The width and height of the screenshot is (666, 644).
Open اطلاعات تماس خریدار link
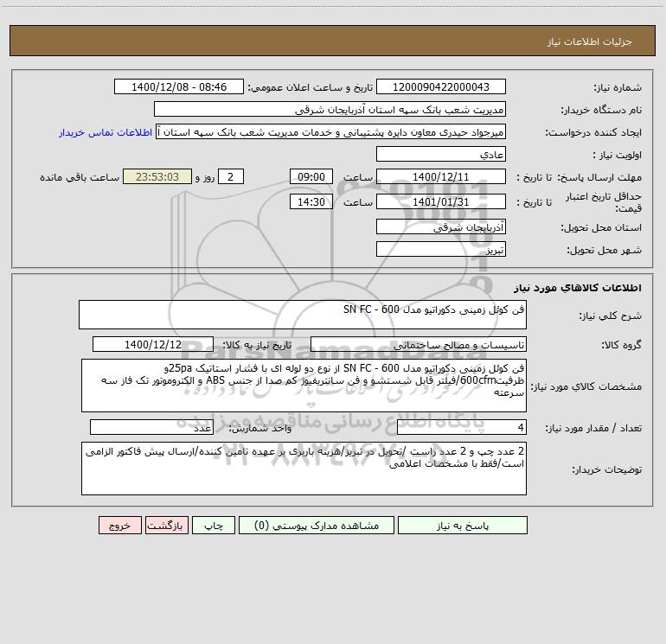(106, 132)
